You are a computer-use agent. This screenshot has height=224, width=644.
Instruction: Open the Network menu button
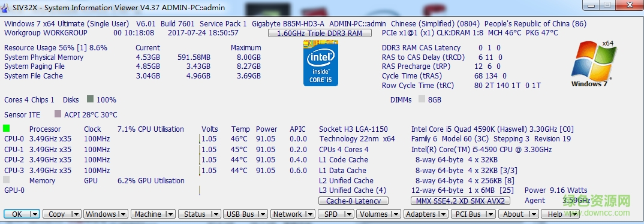[x=287, y=214]
